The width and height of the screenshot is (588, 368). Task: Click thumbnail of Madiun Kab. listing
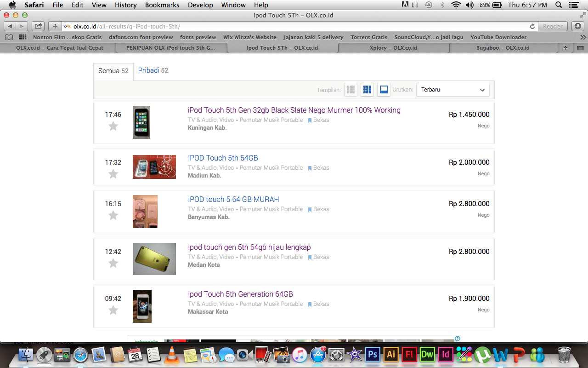pos(154,167)
